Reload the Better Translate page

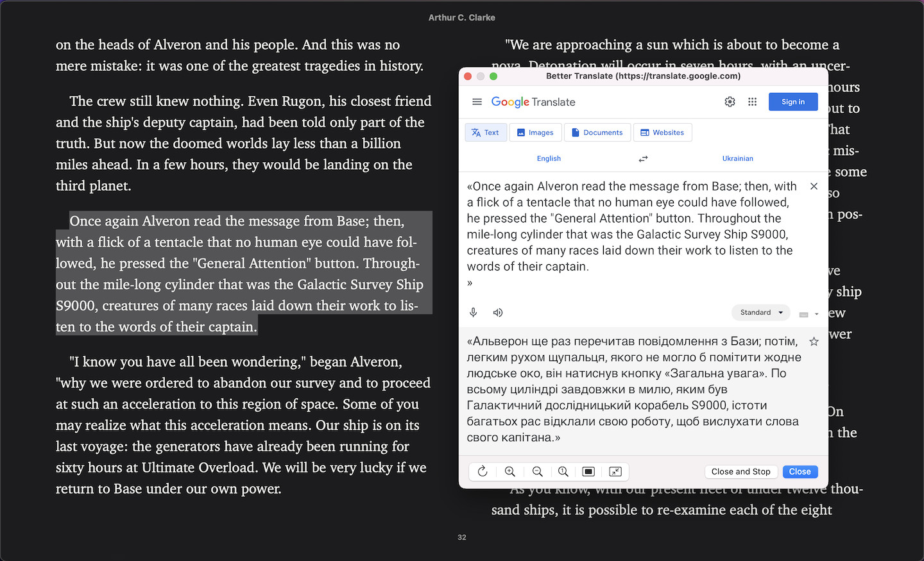pyautogui.click(x=483, y=472)
